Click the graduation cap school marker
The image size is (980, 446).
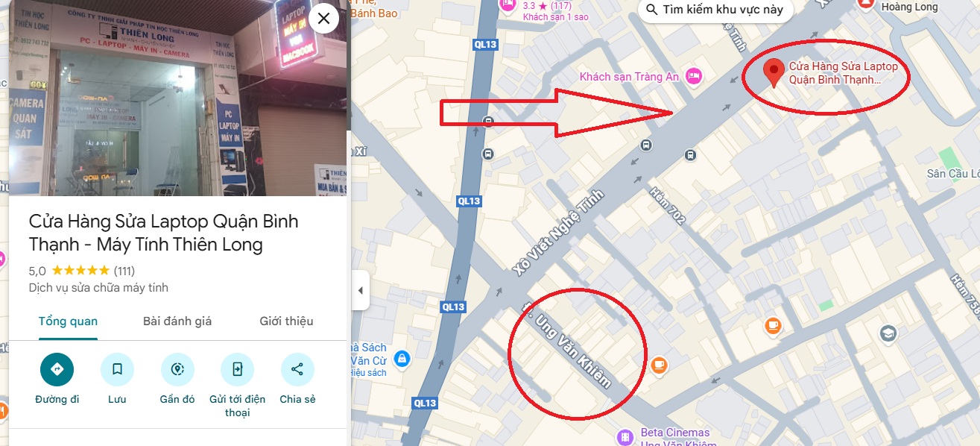coord(887,333)
